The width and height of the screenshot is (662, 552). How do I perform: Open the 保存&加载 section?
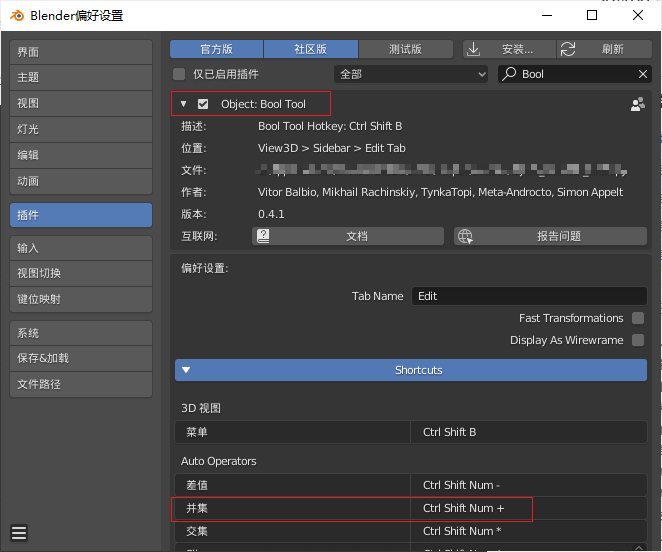[x=81, y=358]
